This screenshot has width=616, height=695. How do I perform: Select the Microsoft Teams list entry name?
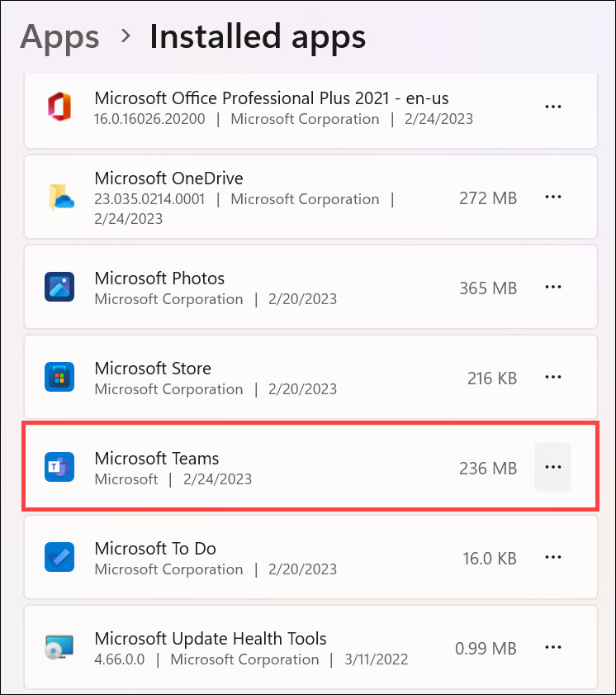coord(157,458)
